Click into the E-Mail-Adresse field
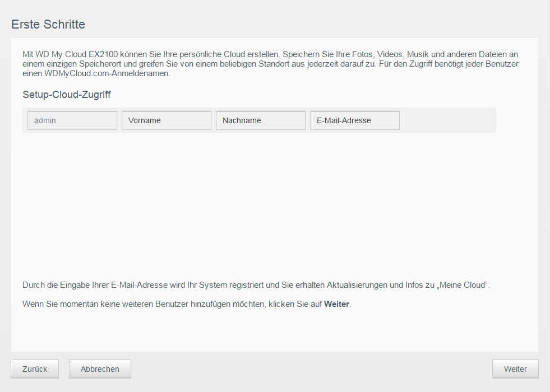Viewport: 550px width, 392px height. click(x=355, y=120)
